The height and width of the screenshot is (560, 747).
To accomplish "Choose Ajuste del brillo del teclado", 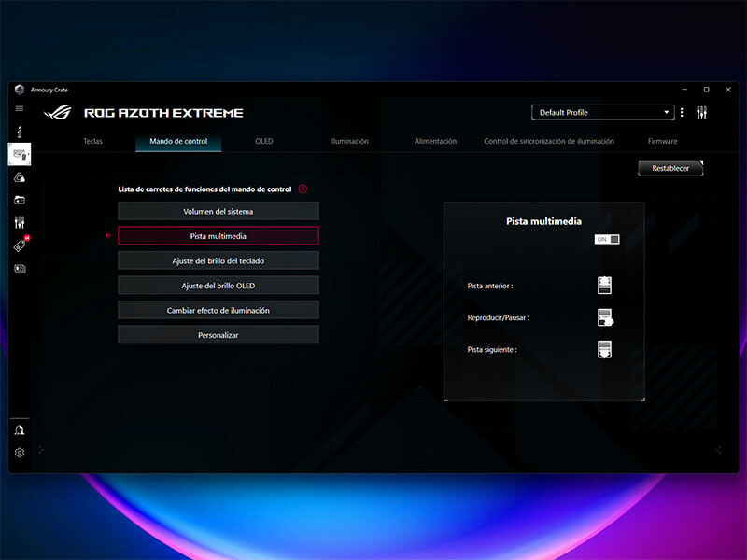I will tap(218, 260).
